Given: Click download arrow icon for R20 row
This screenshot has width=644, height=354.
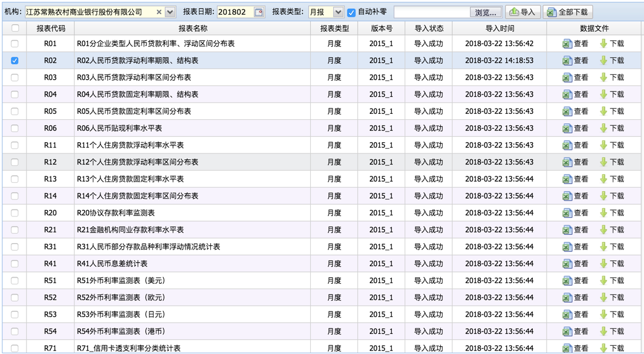Looking at the screenshot, I should 603,213.
